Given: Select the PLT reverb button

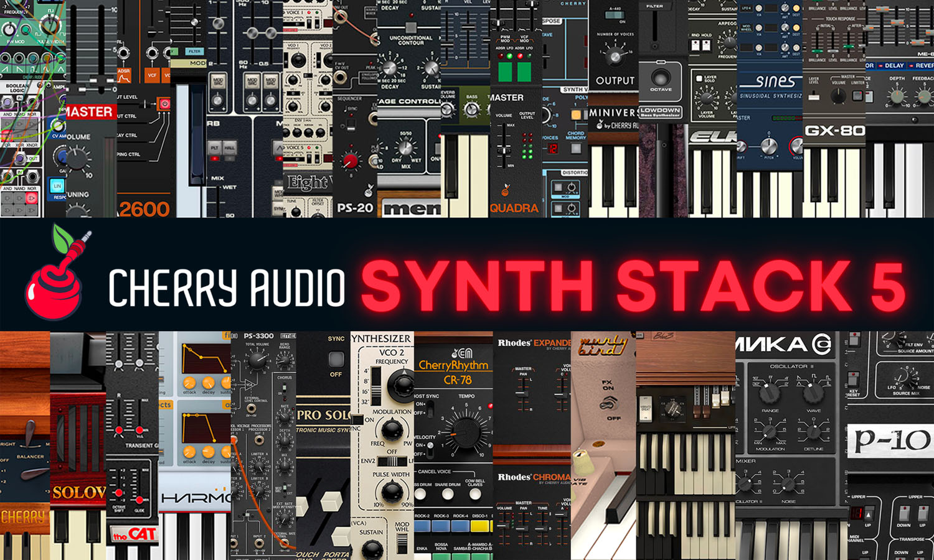Looking at the screenshot, I should click(214, 148).
